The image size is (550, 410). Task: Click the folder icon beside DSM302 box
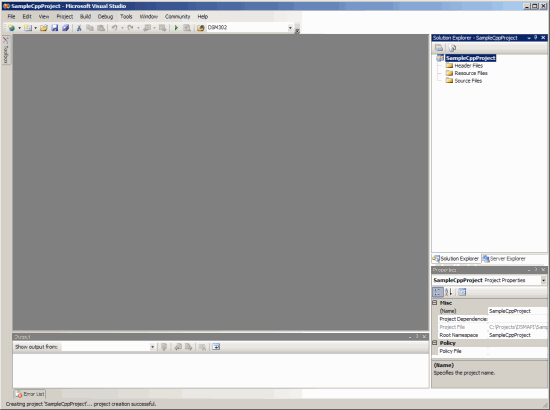point(201,28)
